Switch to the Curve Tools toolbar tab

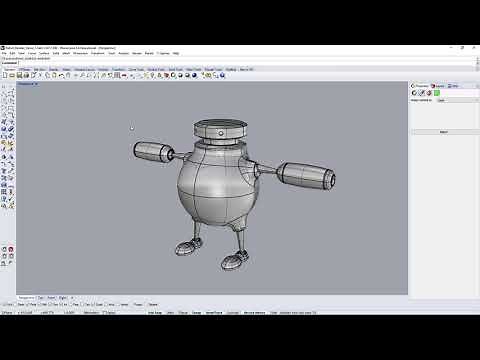136,69
